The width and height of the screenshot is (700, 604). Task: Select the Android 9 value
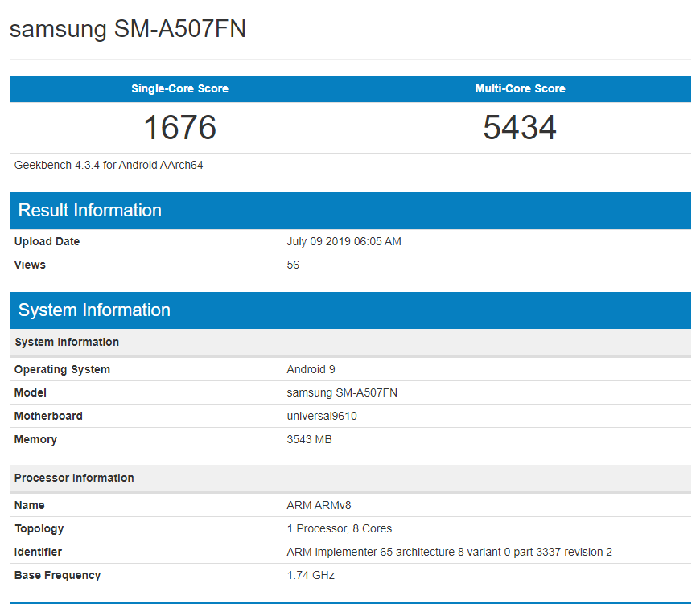click(x=311, y=369)
